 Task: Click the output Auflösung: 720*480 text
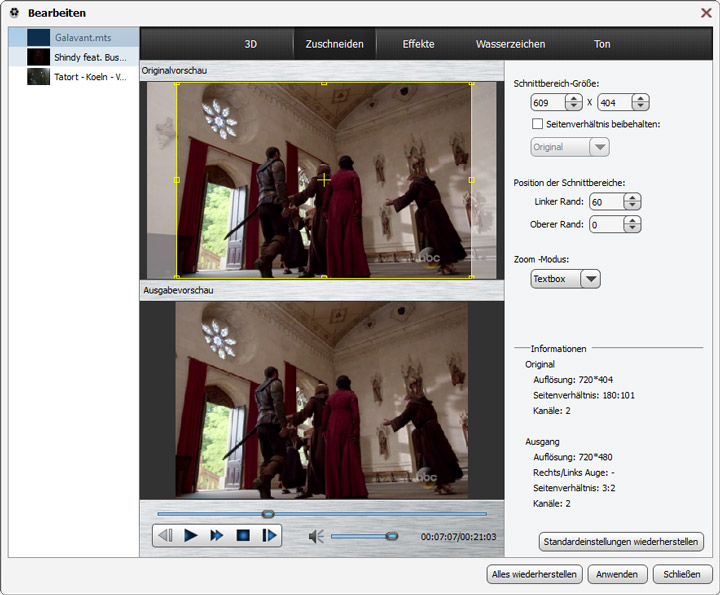[x=573, y=457]
